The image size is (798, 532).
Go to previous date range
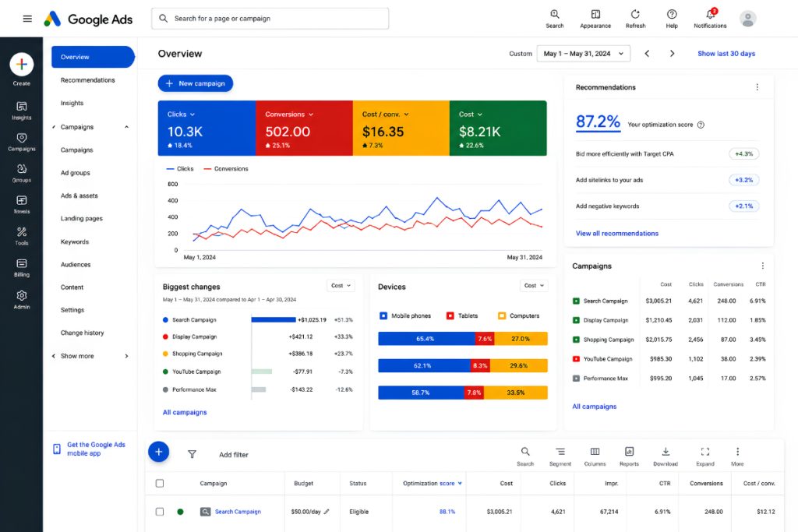pyautogui.click(x=647, y=54)
